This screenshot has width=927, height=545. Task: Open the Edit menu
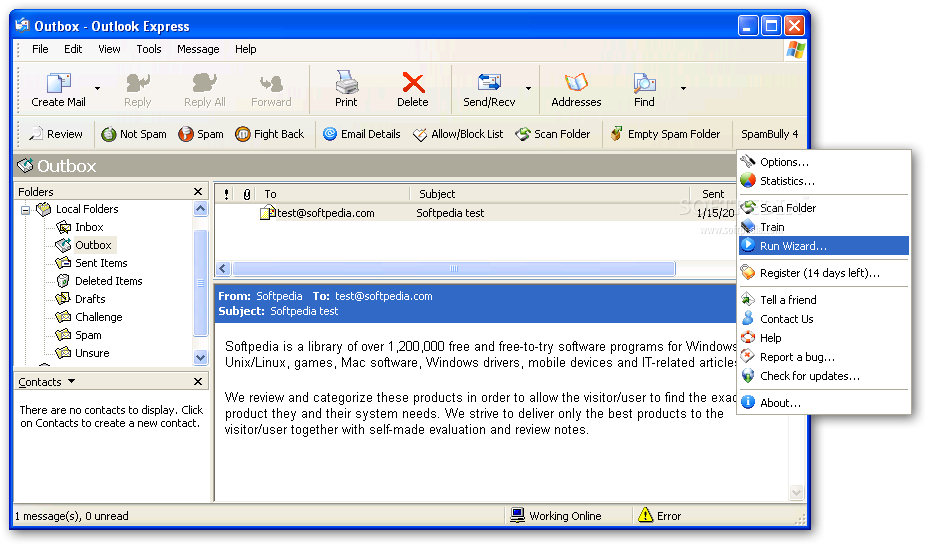pos(73,49)
